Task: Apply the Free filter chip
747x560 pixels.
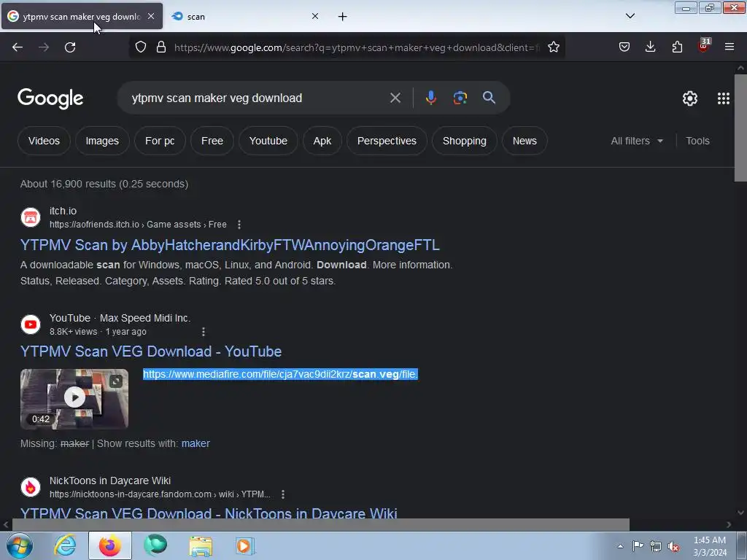Action: [212, 141]
